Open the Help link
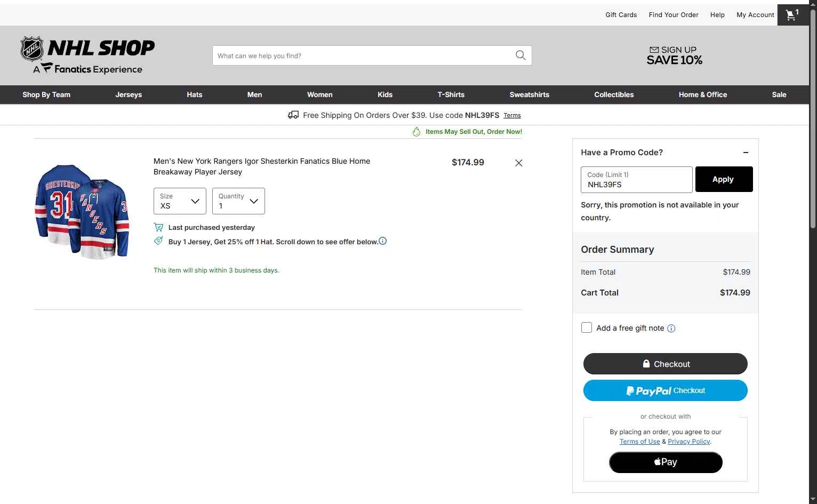Screen dimensions: 817x504 tap(717, 15)
